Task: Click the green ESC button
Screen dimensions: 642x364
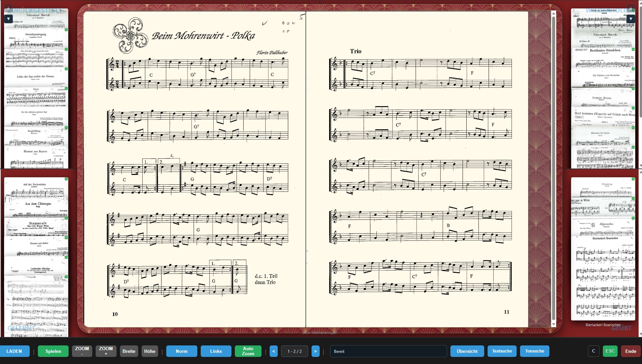Action: pyautogui.click(x=610, y=351)
